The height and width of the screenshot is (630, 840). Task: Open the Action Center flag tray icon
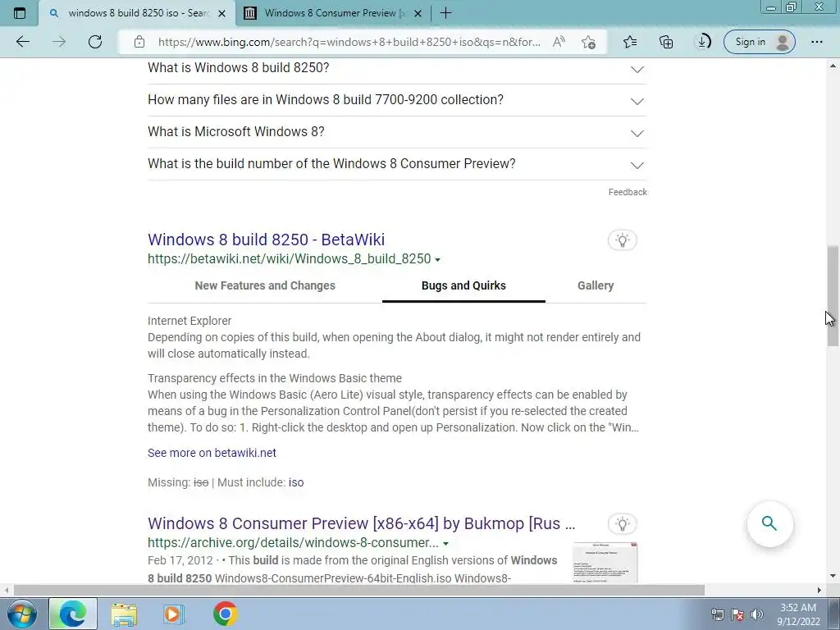[737, 615]
